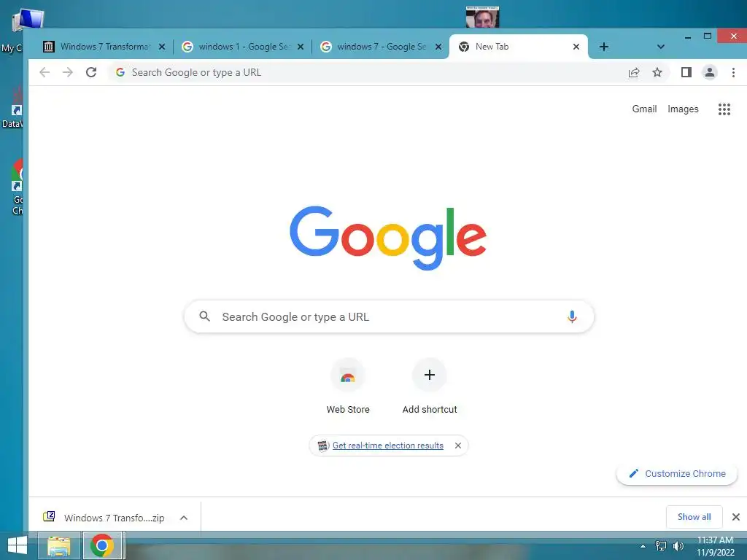Dismiss election results promo
The width and height of the screenshot is (747, 560).
(x=458, y=446)
